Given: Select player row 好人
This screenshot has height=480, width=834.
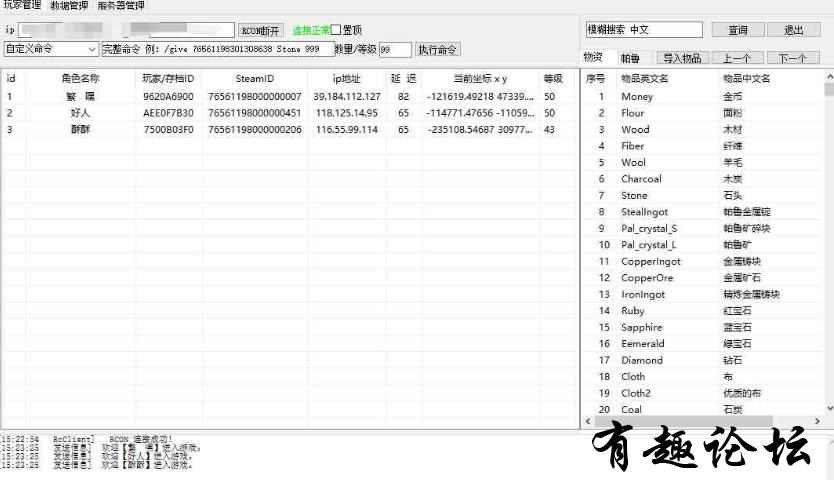Looking at the screenshot, I should (x=290, y=113).
